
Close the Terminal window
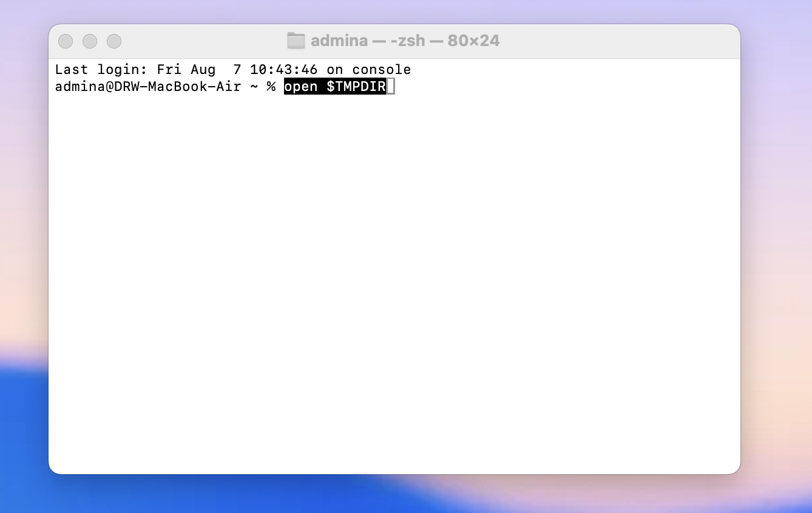66,41
